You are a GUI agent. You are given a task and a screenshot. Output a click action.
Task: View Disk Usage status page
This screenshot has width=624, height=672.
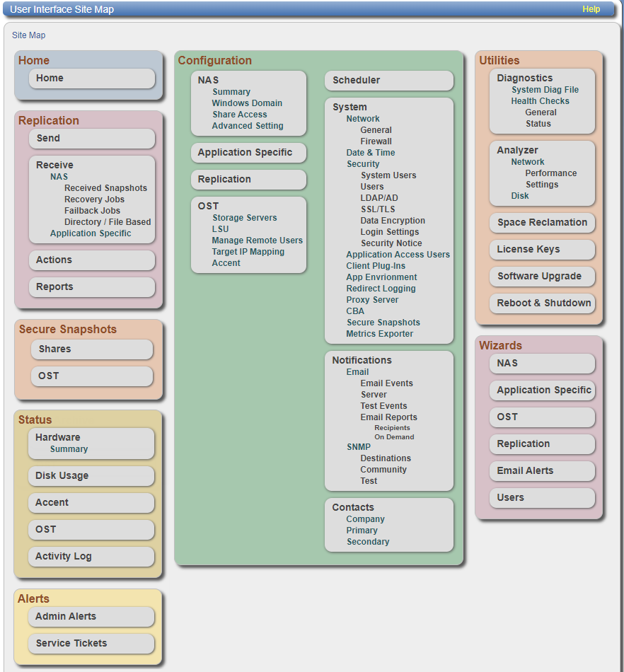pos(91,476)
